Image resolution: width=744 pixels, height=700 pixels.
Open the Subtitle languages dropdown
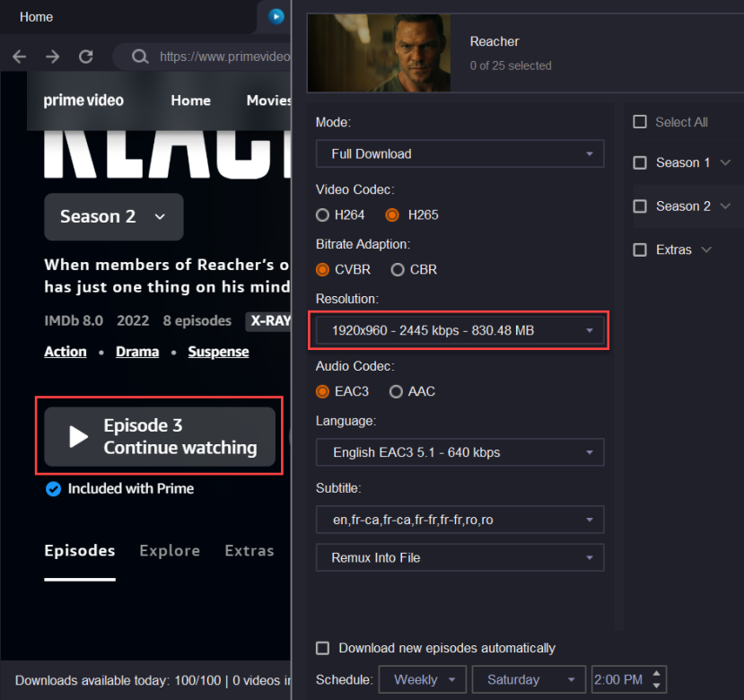click(x=460, y=520)
